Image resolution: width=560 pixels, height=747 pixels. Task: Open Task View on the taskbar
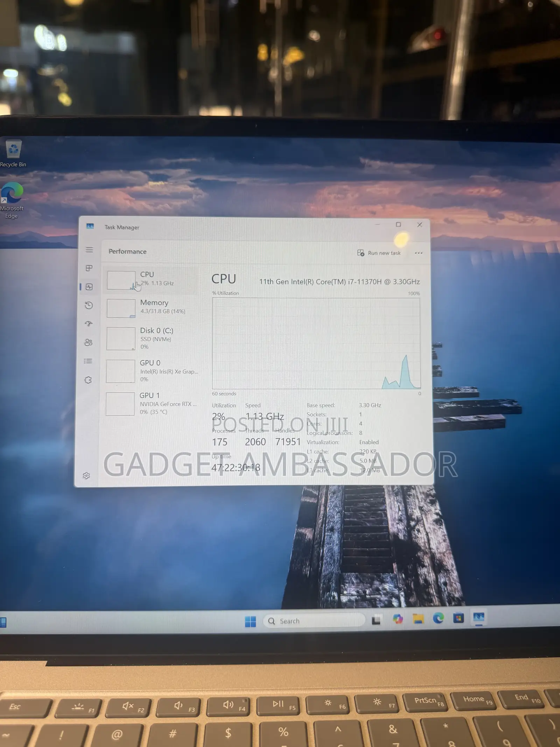376,620
